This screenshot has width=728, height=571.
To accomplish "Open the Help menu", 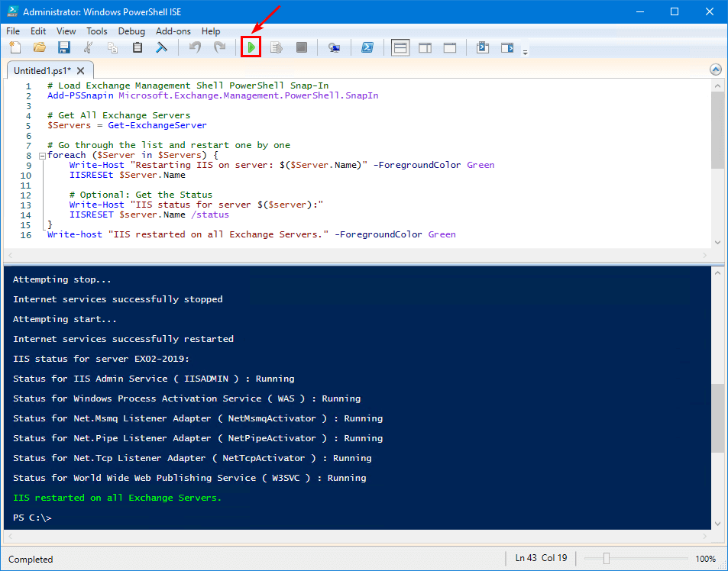I will pos(211,31).
